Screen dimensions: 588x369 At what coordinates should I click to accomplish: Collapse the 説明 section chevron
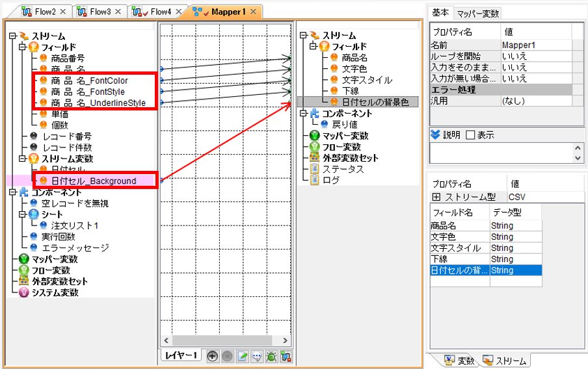pyautogui.click(x=435, y=134)
